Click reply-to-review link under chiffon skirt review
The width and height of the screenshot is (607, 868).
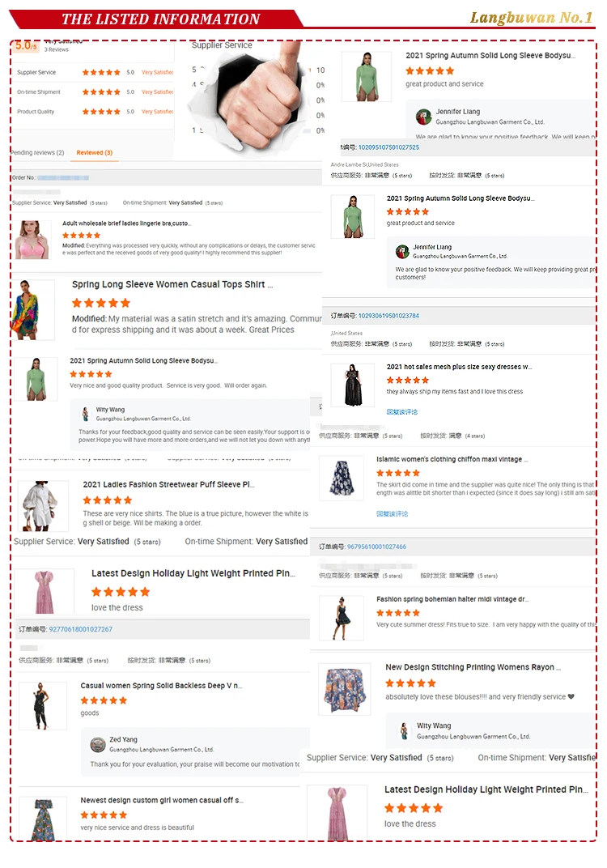(x=392, y=513)
